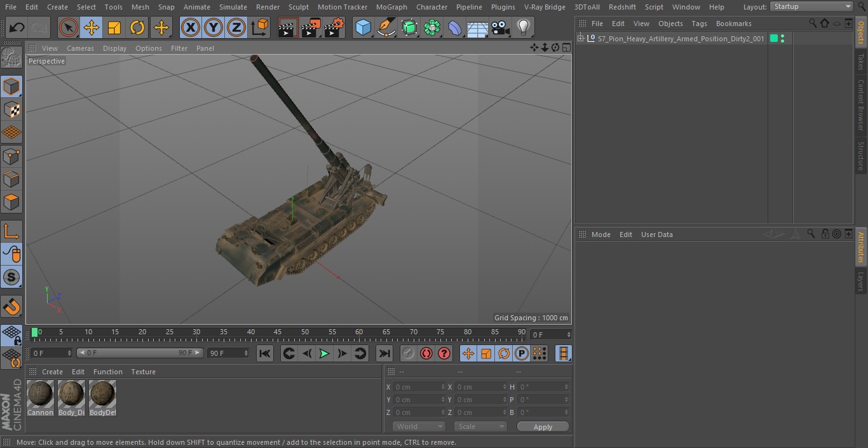Open the Simulate menu

[x=233, y=7]
